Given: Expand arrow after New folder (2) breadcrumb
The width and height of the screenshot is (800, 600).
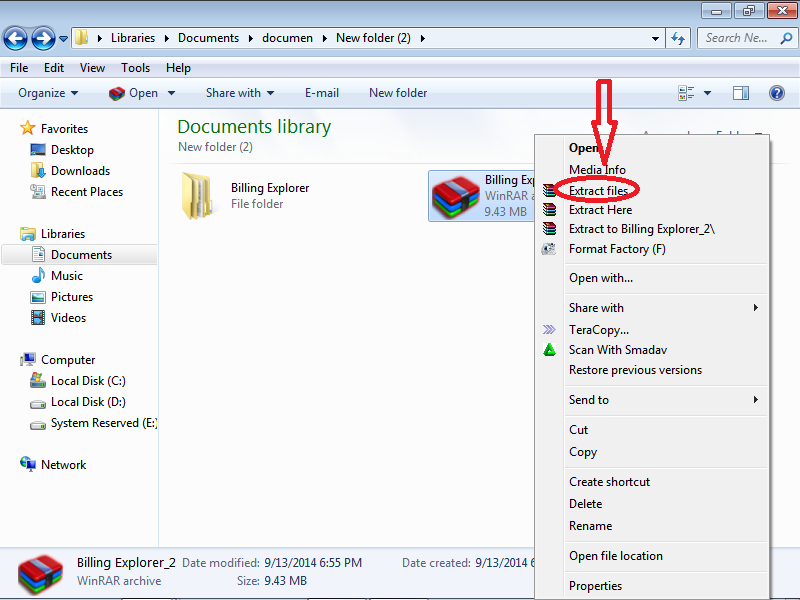Looking at the screenshot, I should pos(422,38).
